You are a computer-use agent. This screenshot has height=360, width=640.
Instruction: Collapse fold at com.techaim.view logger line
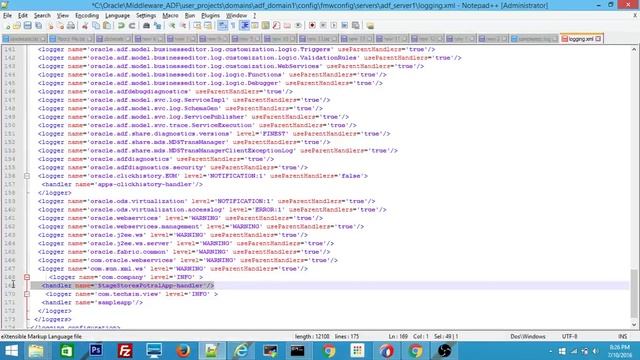click(27, 294)
